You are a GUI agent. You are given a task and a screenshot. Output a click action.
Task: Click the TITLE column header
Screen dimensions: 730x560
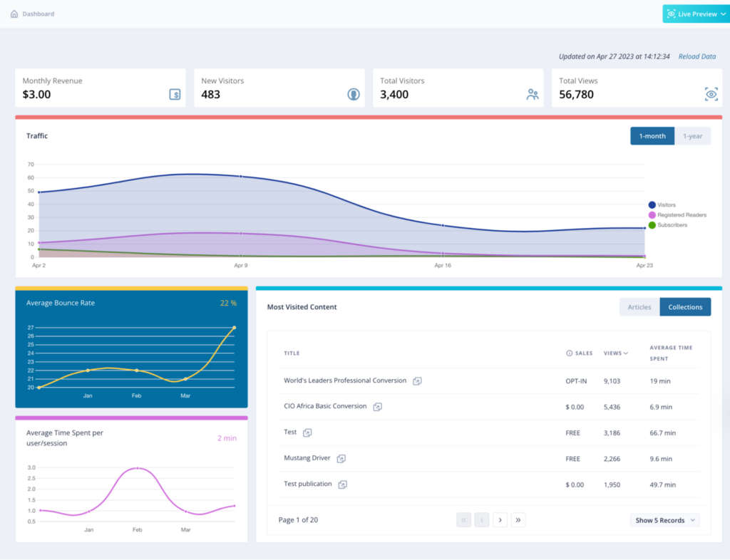click(292, 353)
